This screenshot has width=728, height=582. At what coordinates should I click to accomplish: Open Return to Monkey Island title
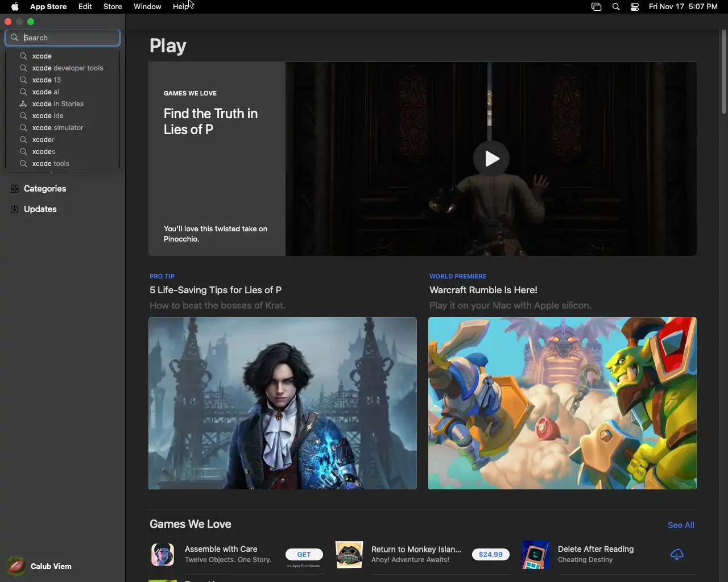point(416,549)
